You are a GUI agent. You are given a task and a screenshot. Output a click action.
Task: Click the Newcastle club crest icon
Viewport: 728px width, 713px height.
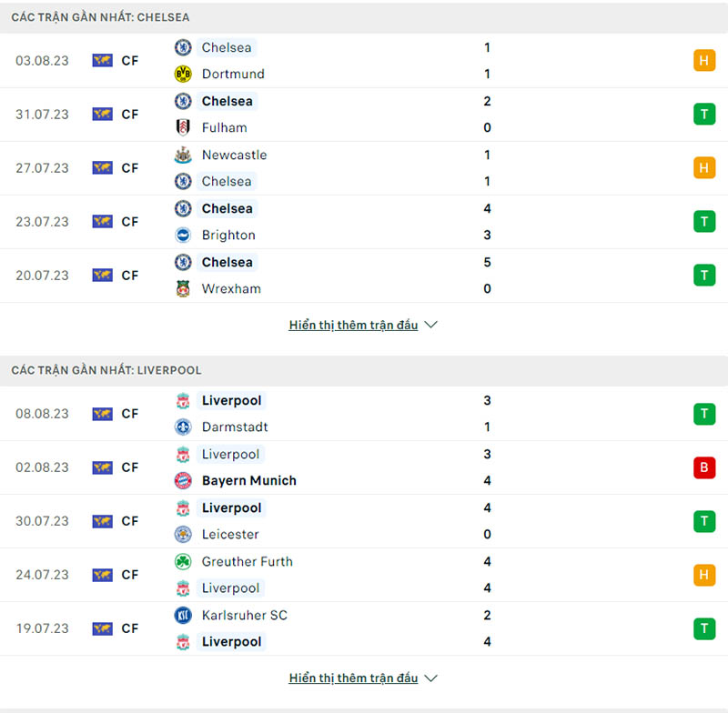pyautogui.click(x=183, y=155)
